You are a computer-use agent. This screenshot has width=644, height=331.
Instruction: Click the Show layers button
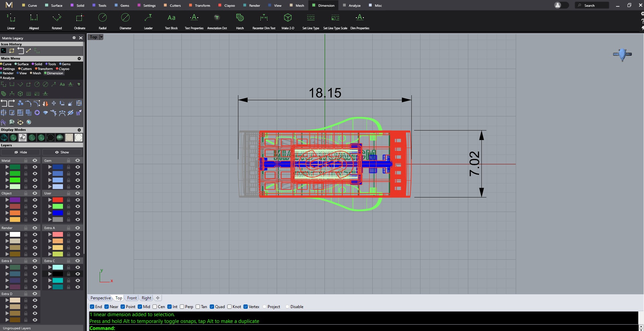point(62,152)
